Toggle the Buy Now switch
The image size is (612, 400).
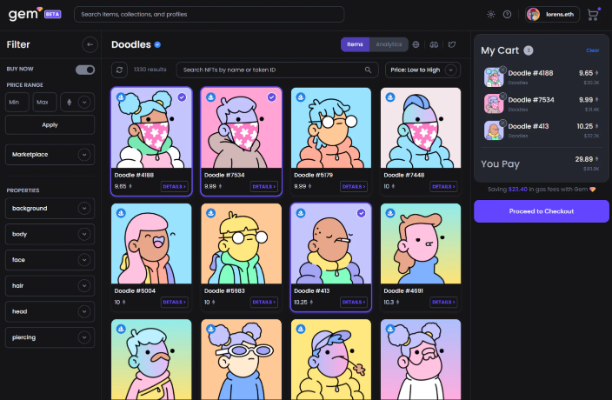[x=85, y=70]
